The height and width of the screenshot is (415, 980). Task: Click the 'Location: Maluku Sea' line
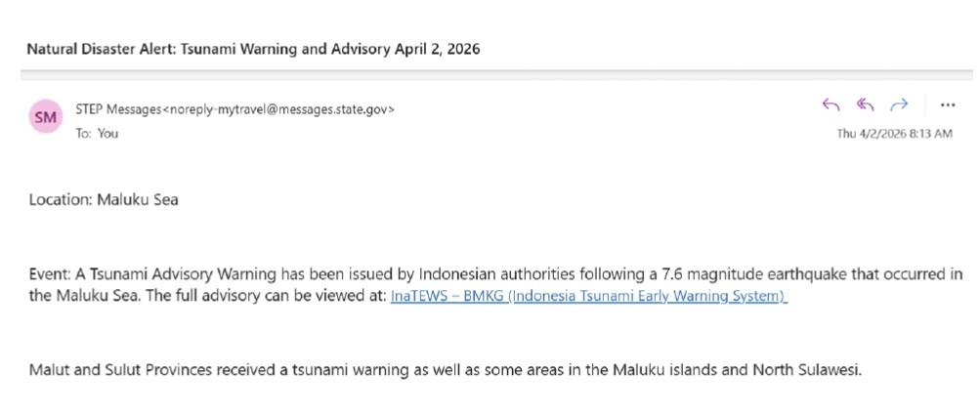104,200
